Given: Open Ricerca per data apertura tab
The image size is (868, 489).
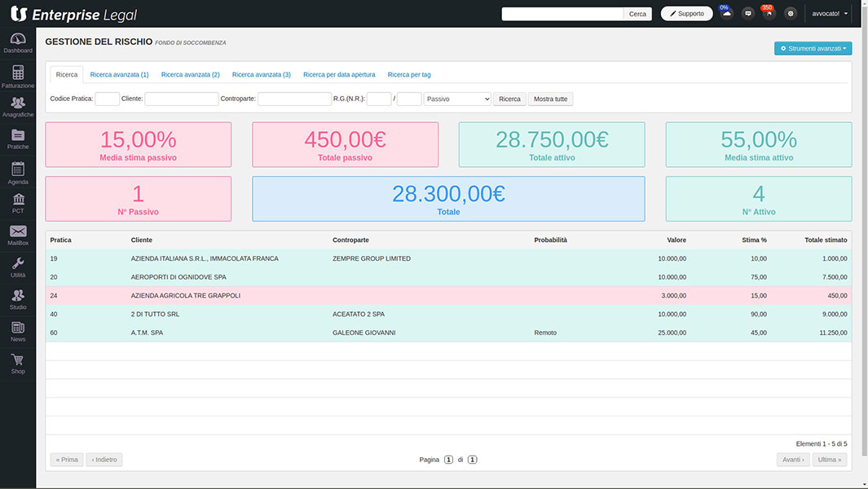Looking at the screenshot, I should click(339, 75).
